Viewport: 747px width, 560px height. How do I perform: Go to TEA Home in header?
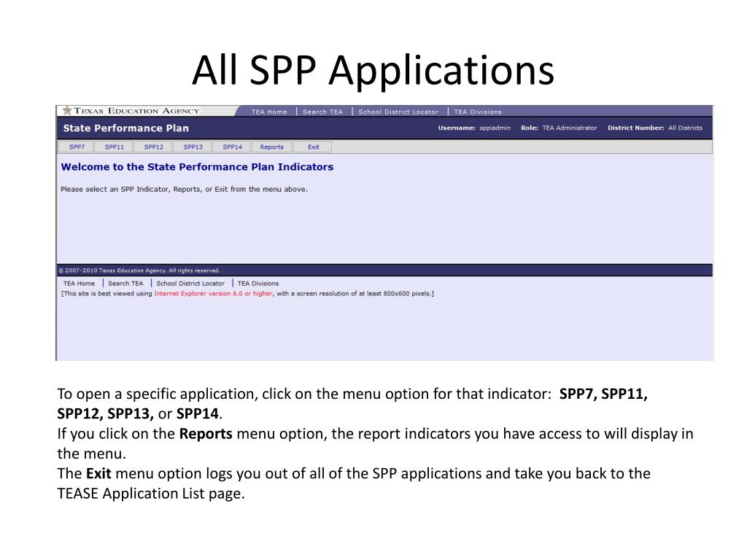point(269,112)
